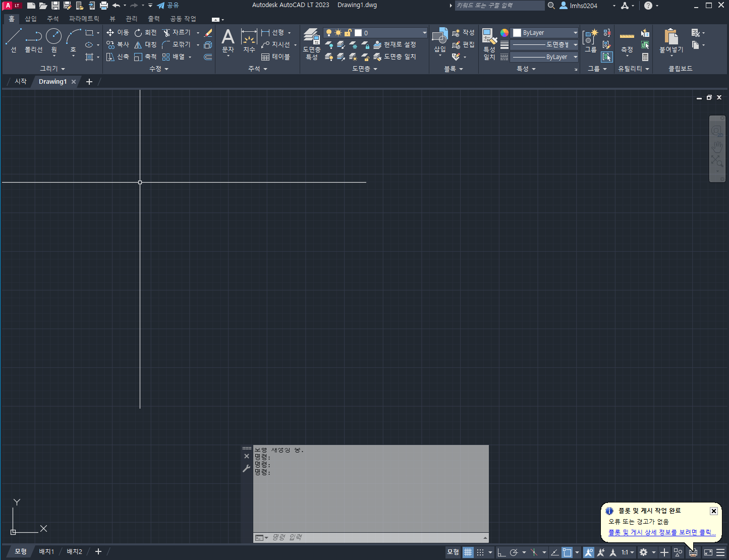Image resolution: width=729 pixels, height=560 pixels.
Task: Open annotation scale 1:1 dropdown
Action: (628, 552)
